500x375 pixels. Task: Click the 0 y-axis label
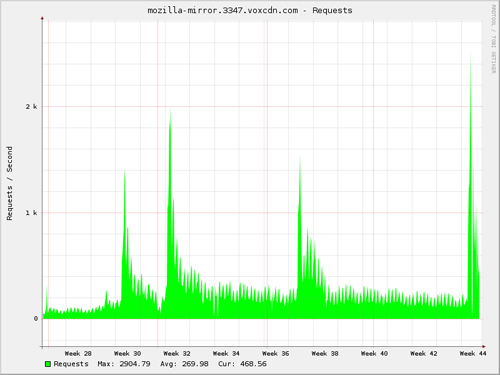36,319
